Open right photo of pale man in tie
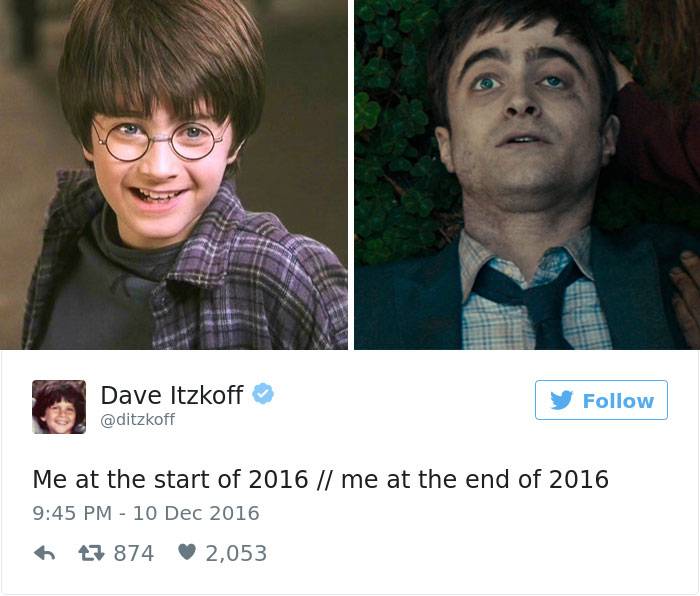 [x=527, y=175]
